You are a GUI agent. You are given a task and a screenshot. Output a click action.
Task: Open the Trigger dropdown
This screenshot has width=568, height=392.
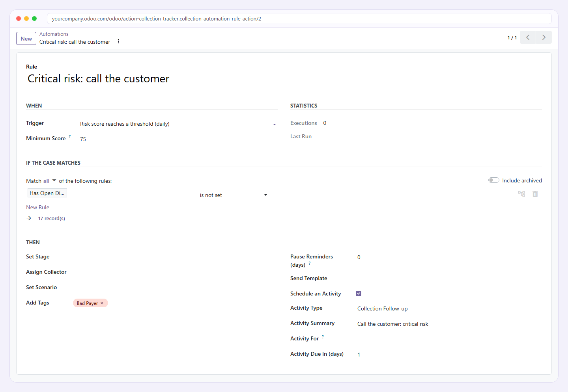[178, 124]
